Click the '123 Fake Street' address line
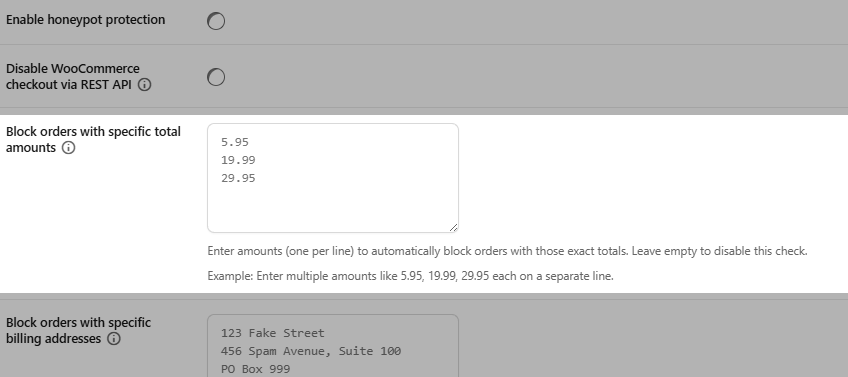848x377 pixels. click(x=273, y=333)
